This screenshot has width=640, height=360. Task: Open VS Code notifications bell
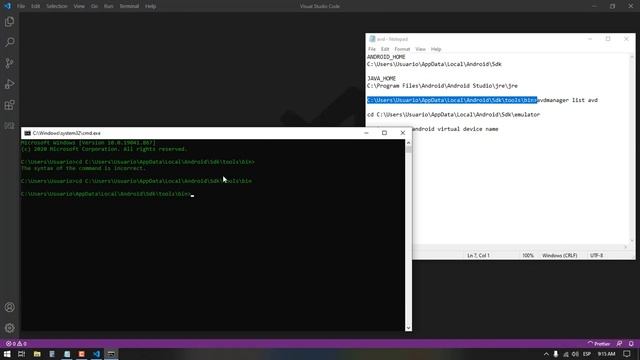631,344
